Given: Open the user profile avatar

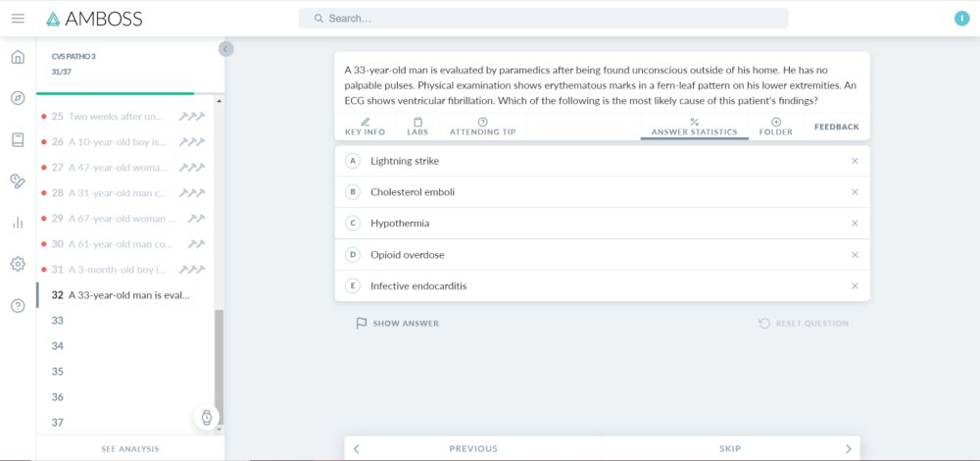Looking at the screenshot, I should pyautogui.click(x=961, y=19).
